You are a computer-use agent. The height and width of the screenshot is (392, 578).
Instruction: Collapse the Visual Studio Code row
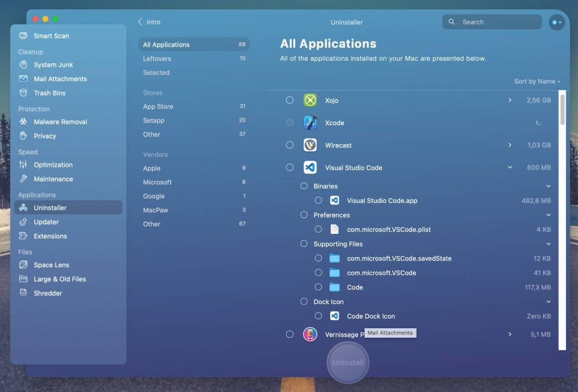[510, 168]
